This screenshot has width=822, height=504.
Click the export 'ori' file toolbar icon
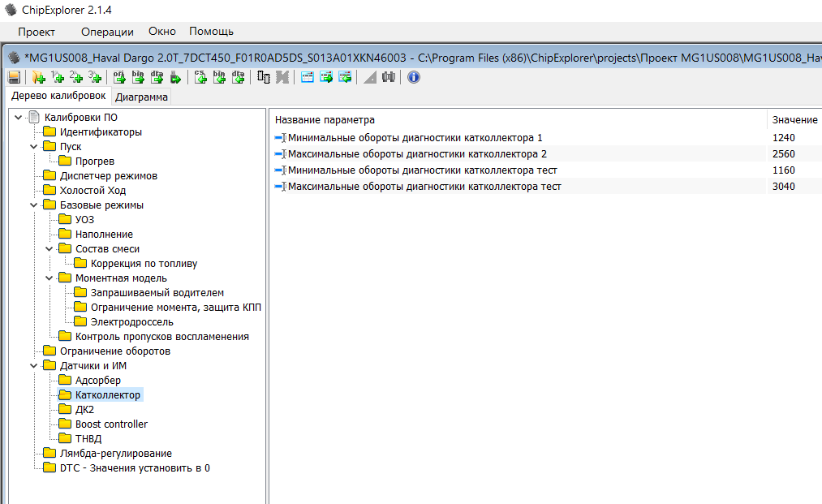click(x=119, y=77)
